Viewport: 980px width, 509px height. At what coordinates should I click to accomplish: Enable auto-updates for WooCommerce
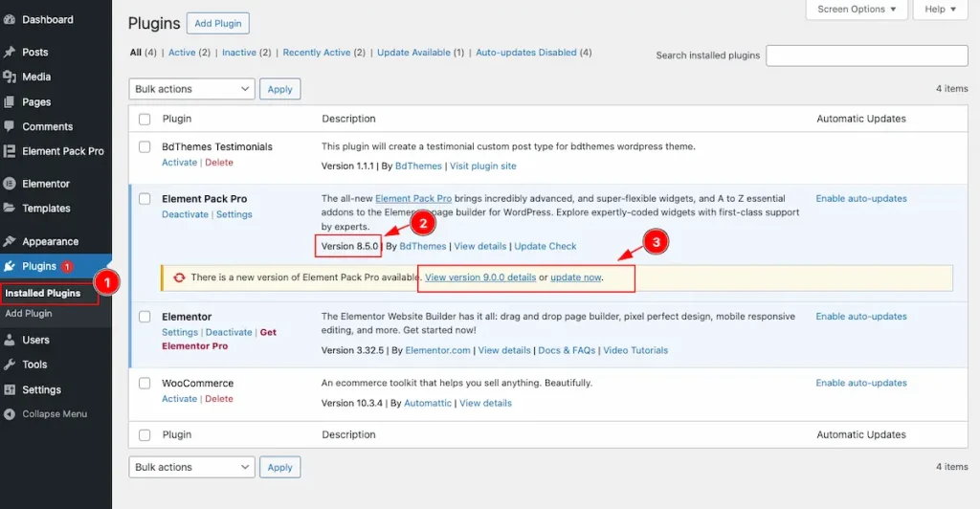861,383
